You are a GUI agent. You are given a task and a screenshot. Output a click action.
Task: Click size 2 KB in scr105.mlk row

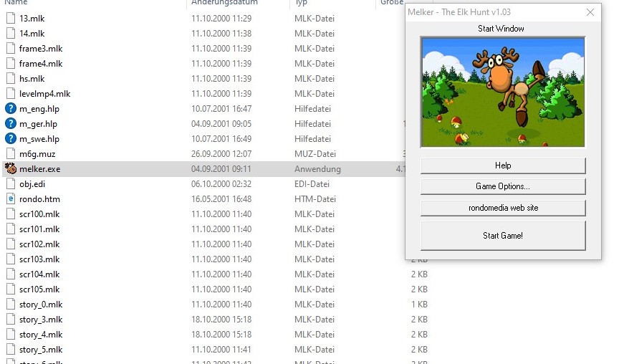click(x=419, y=289)
